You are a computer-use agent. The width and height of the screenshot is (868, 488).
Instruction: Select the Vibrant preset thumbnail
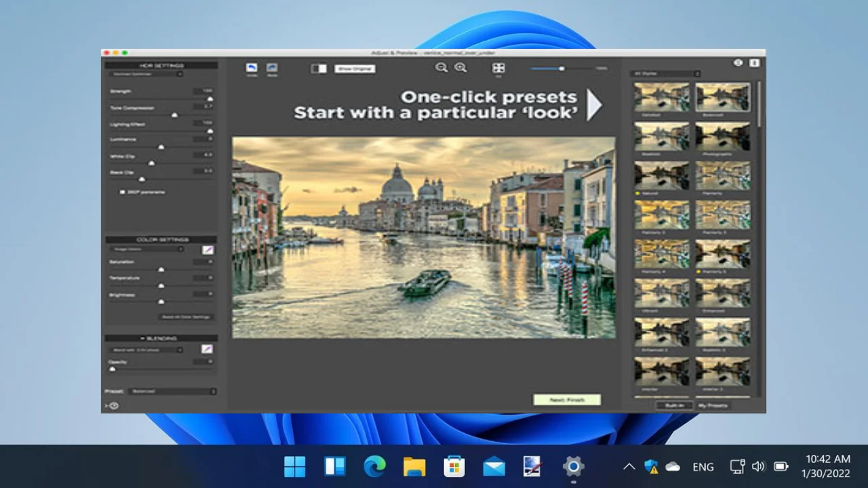pos(662,293)
